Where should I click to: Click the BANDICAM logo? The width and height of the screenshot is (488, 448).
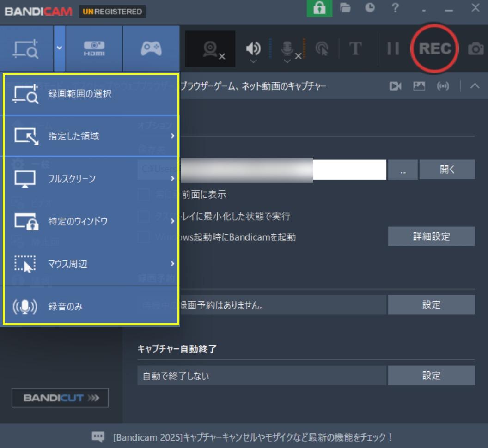click(38, 12)
